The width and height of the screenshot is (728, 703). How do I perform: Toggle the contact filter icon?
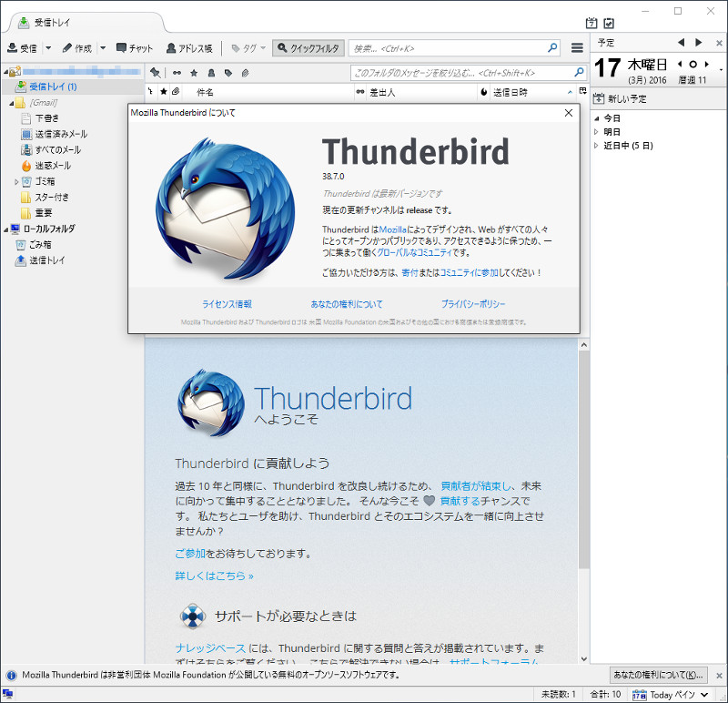coord(211,73)
